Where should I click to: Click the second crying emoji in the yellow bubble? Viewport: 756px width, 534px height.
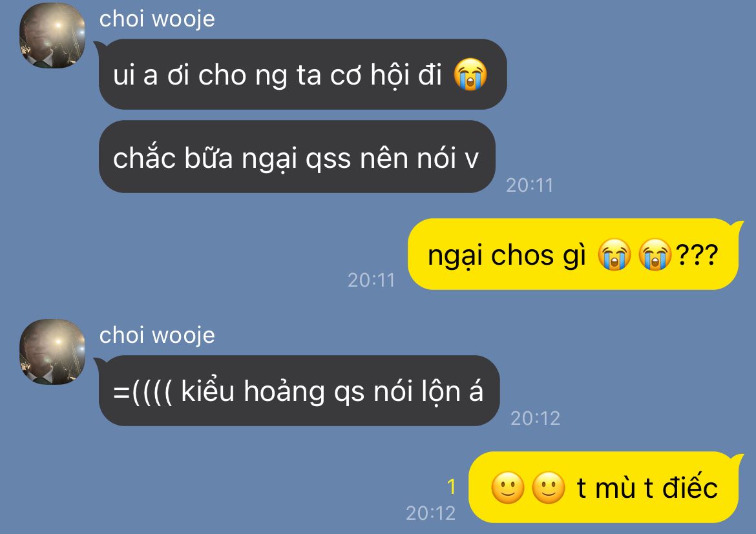pos(655,254)
